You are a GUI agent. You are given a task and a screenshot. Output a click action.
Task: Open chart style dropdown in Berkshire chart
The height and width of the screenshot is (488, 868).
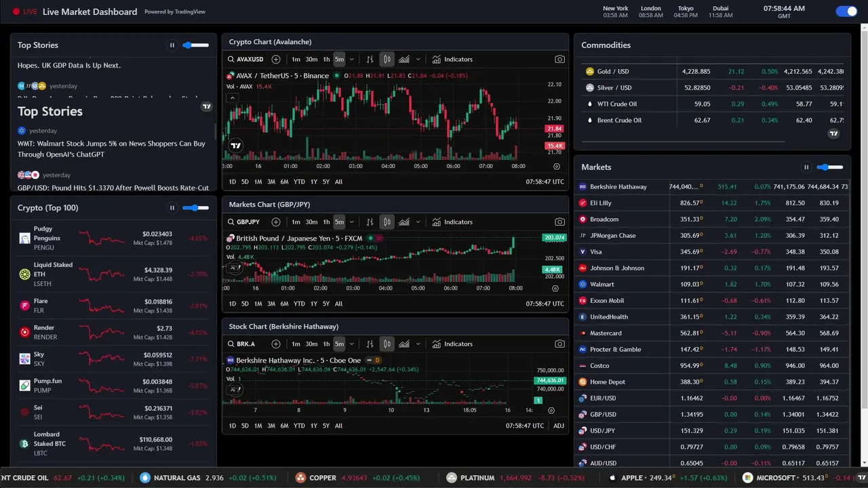click(418, 344)
